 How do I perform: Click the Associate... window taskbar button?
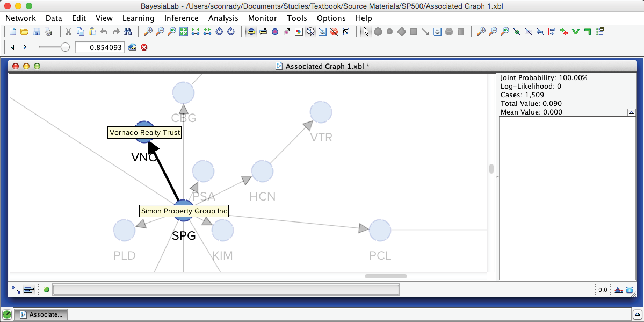[x=40, y=314]
